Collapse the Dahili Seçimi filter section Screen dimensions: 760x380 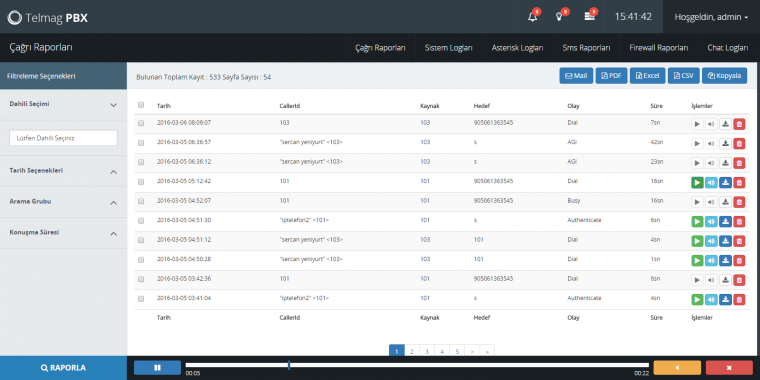(63, 104)
